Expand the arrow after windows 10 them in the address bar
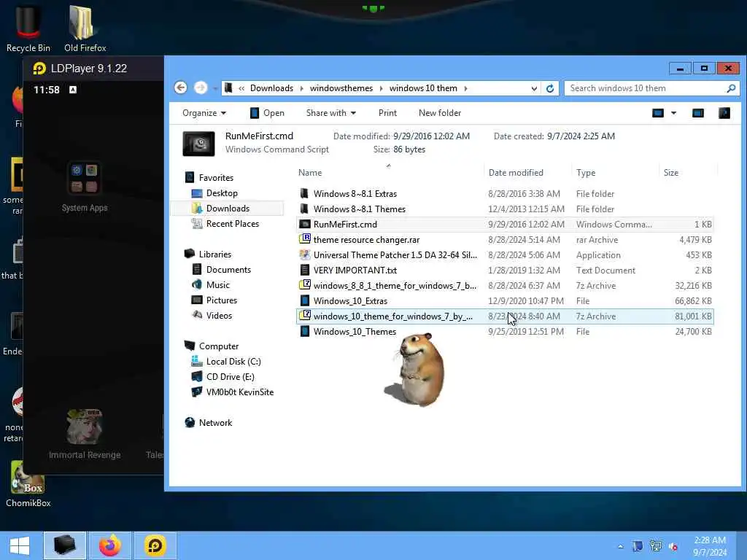Screen dimensions: 747x560 466,88
